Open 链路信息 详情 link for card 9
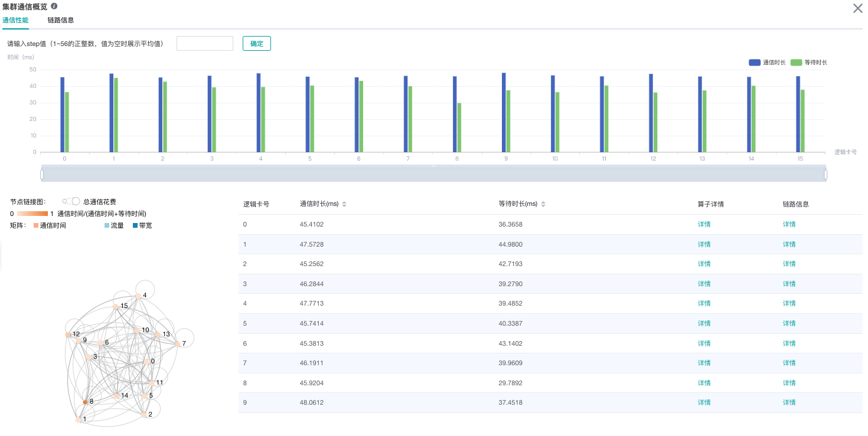868x436 pixels. (789, 402)
